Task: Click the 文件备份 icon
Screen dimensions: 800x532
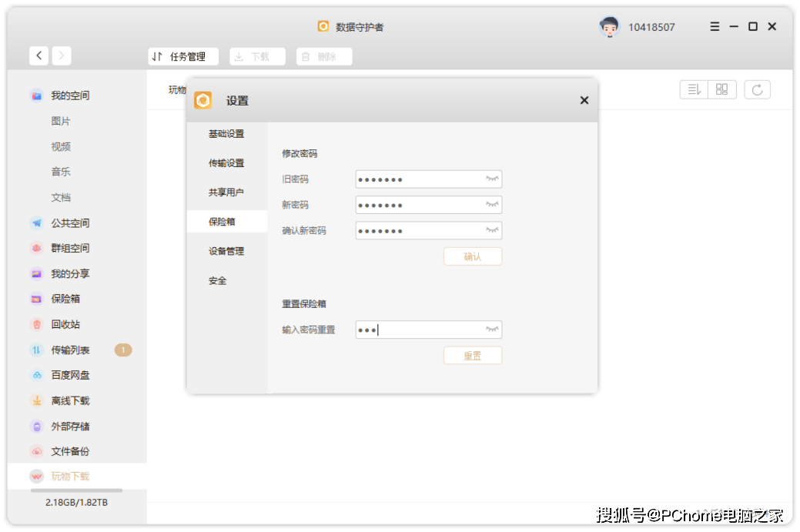Action: [36, 451]
